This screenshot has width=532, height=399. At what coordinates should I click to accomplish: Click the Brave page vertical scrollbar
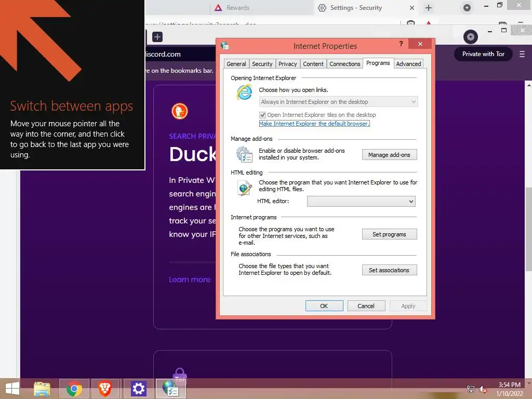[x=528, y=229]
